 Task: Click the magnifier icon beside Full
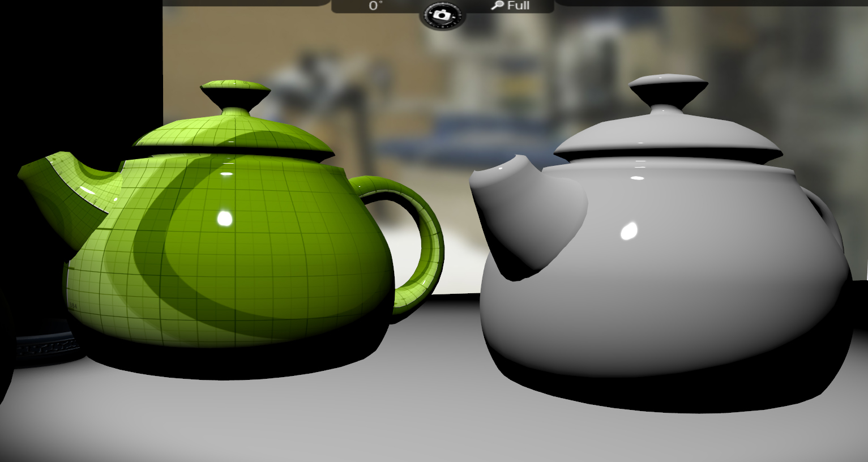point(497,6)
